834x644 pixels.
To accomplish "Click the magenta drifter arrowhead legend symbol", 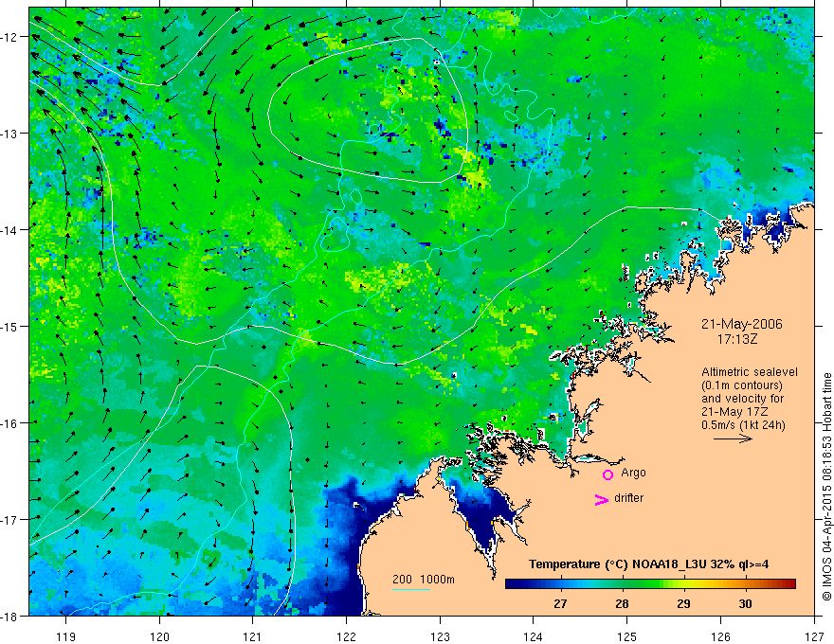I will [x=601, y=499].
